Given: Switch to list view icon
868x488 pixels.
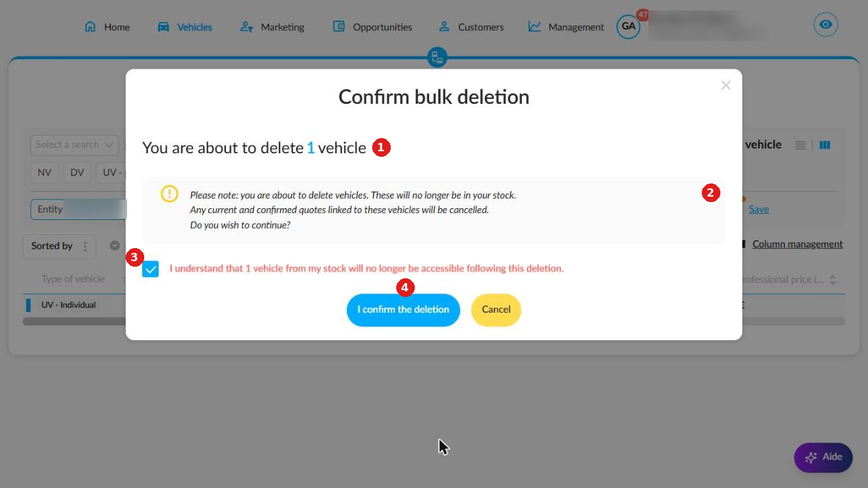Looking at the screenshot, I should click(800, 145).
